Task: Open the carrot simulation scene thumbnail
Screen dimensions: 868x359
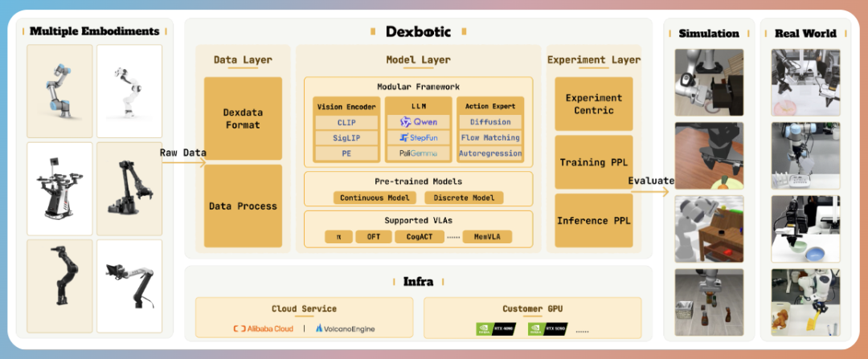Action: [709, 155]
